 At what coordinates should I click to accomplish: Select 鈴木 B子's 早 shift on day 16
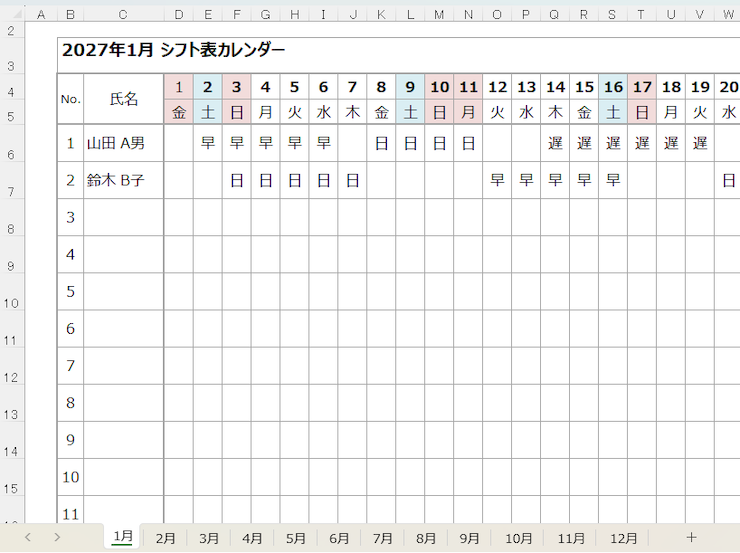[x=613, y=180]
